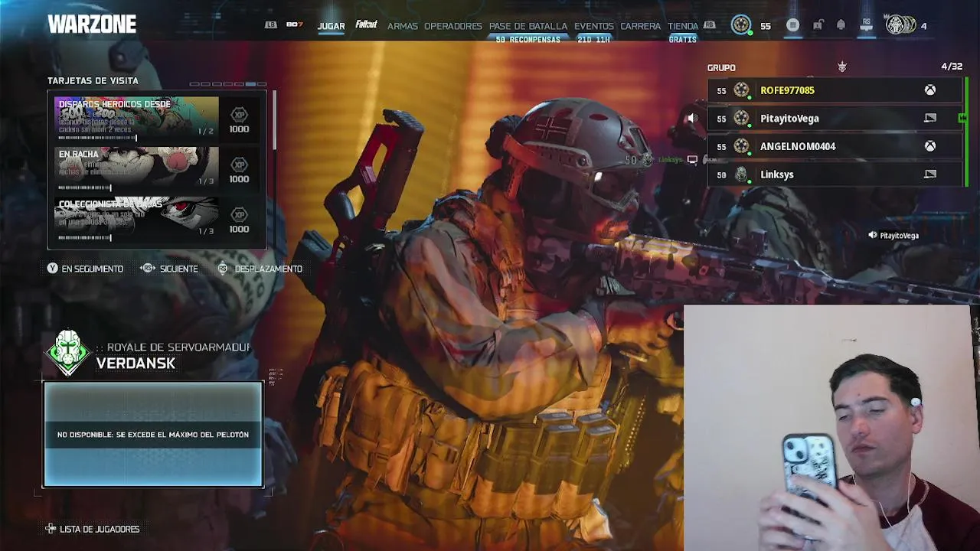980x551 pixels.
Task: Click the PitayitoVega voice chat indicator
Action: click(x=893, y=236)
